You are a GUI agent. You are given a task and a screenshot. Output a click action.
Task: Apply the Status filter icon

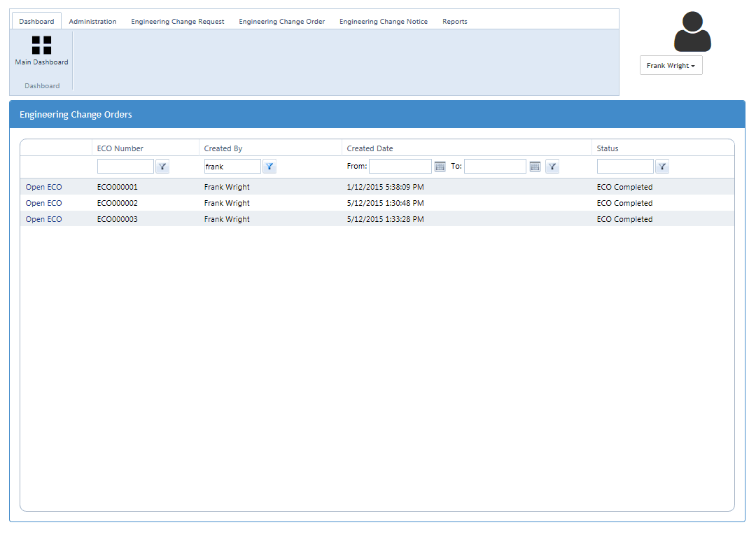pyautogui.click(x=662, y=167)
